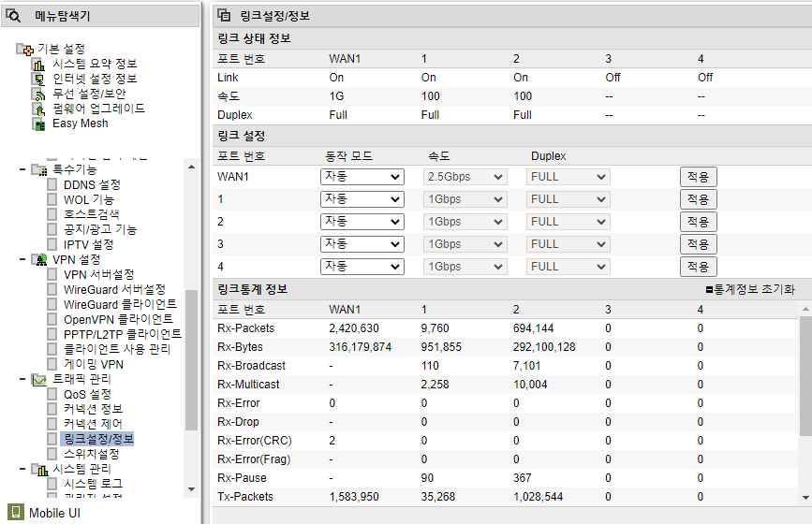The image size is (812, 524).
Task: Reset statistics via 통계정보 초기화
Action: click(x=750, y=289)
